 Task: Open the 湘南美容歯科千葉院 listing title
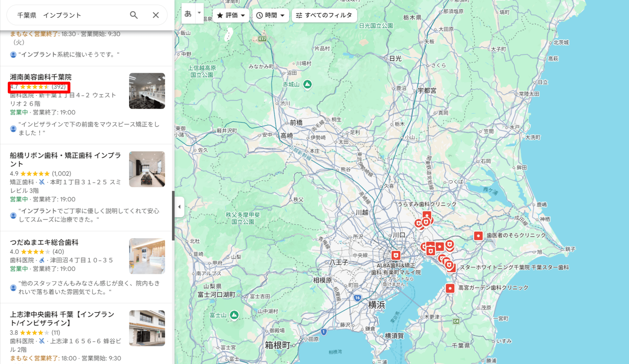click(41, 77)
